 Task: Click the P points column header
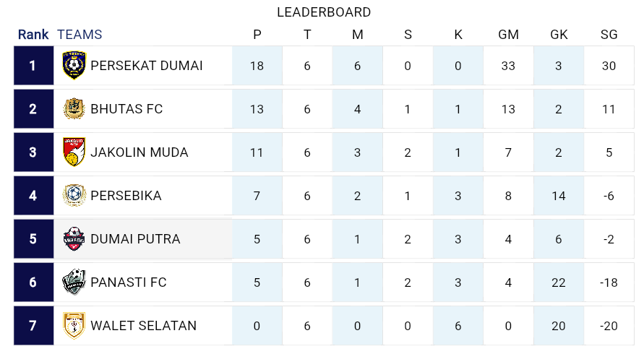[x=257, y=35]
